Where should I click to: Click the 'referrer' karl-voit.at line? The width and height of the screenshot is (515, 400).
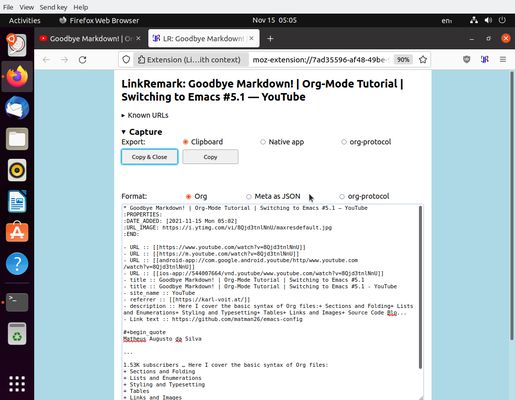coord(187,300)
